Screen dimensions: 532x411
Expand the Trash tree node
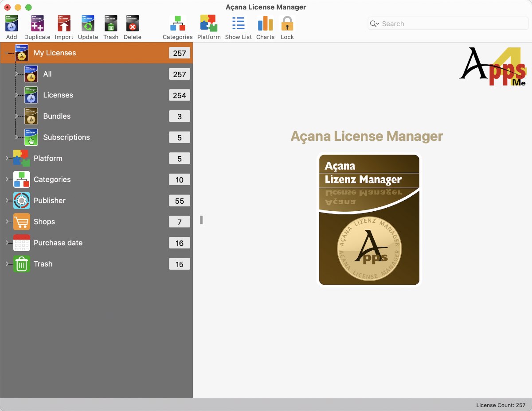(x=7, y=264)
